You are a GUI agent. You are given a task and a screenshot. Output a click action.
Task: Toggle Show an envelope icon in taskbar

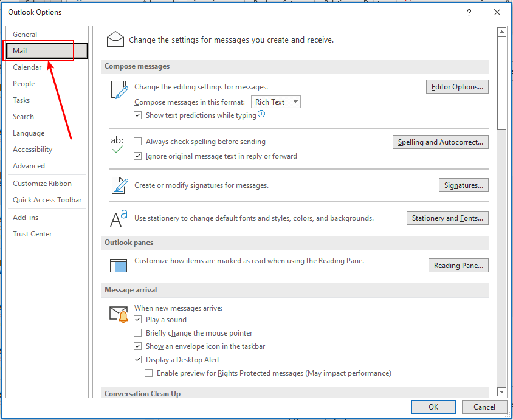point(138,346)
